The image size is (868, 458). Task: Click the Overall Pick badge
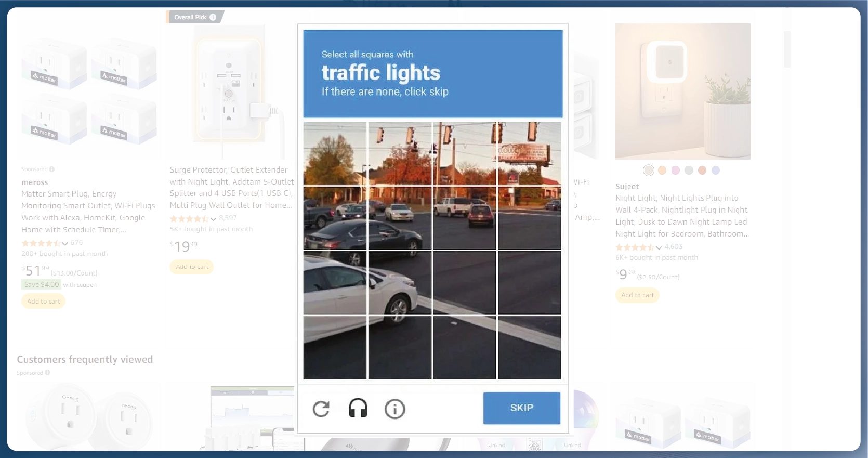pos(195,17)
